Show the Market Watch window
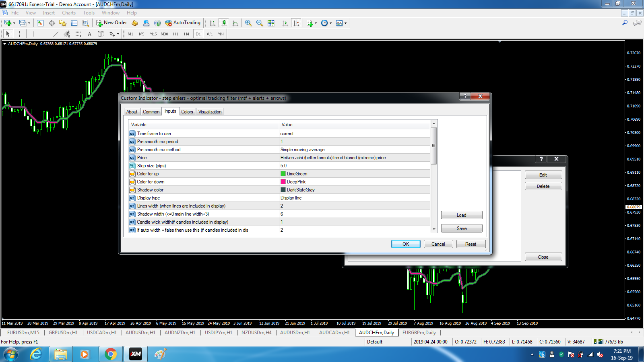This screenshot has width=644, height=362. pos(40,23)
